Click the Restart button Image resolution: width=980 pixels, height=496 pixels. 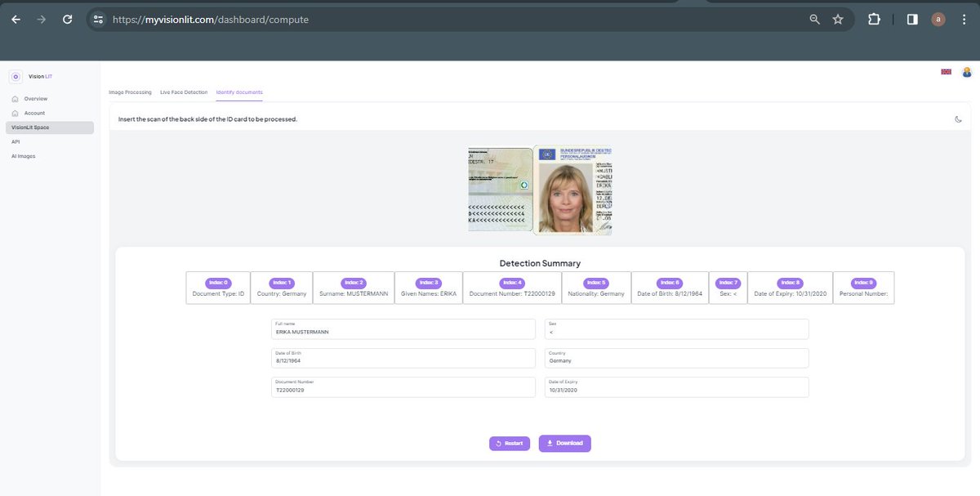click(510, 443)
